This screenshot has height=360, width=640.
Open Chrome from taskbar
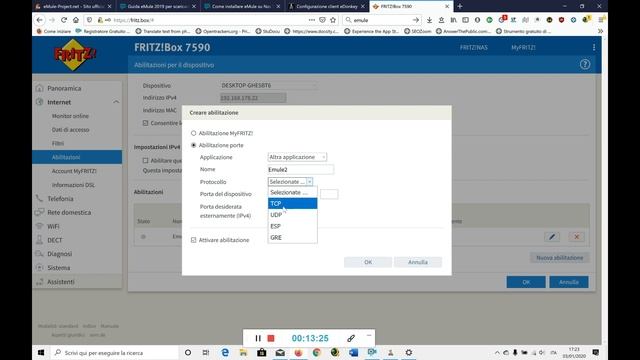[317, 352]
